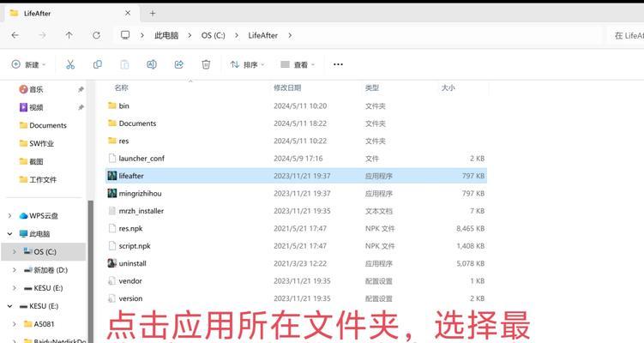This screenshot has height=343, width=644.
Task: Open the 新建 (New) dropdown
Action: point(28,64)
